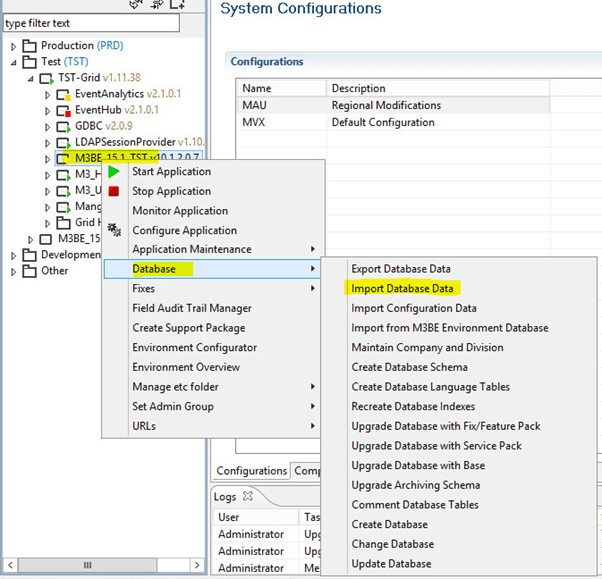Click the EventAnalytics application icon
The image size is (602, 579).
(63, 94)
